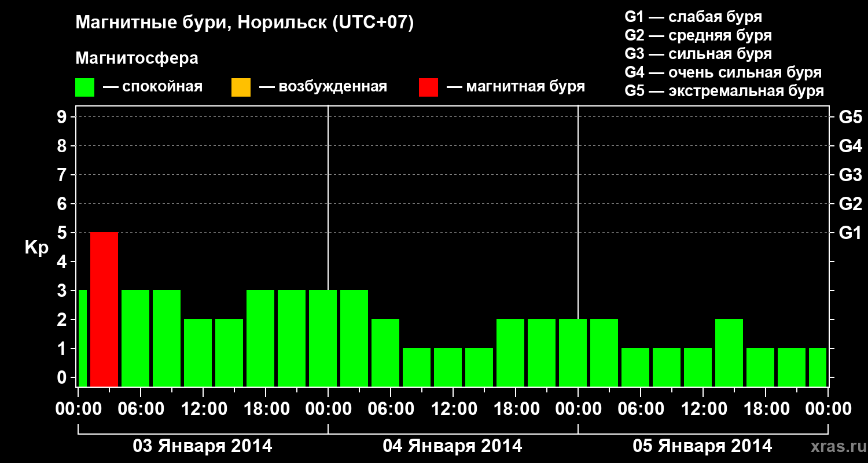The width and height of the screenshot is (868, 463).
Task: Click the Kp axis value 7
Action: [63, 175]
